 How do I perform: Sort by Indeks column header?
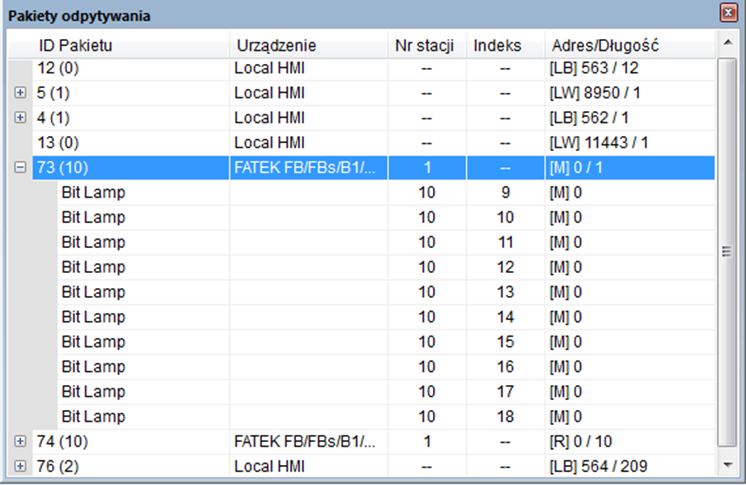click(505, 45)
